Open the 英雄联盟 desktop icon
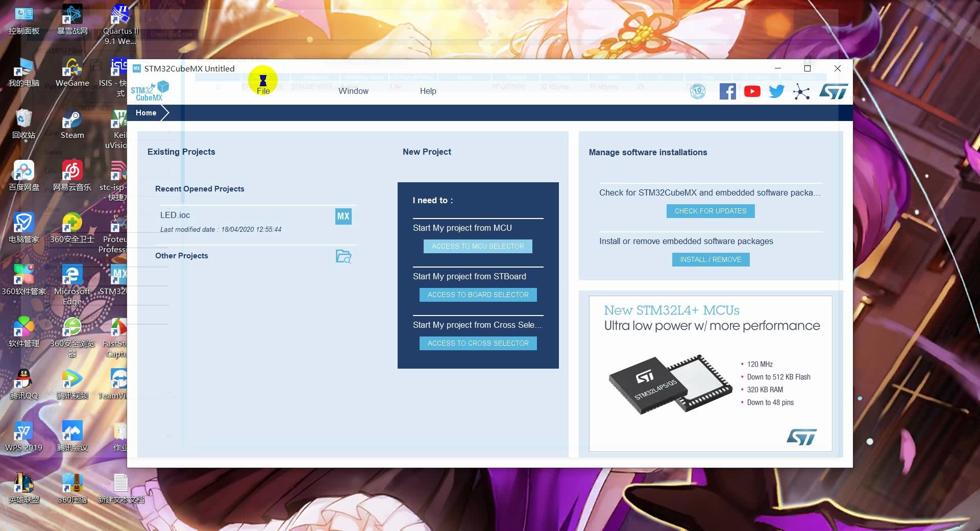The width and height of the screenshot is (980, 531). (x=23, y=489)
